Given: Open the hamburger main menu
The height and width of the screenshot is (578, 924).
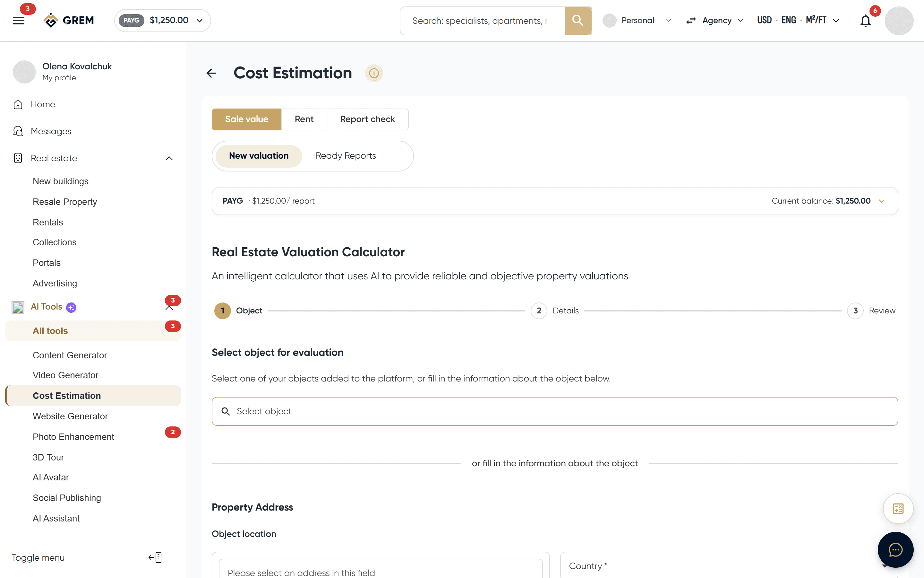Looking at the screenshot, I should [x=18, y=21].
